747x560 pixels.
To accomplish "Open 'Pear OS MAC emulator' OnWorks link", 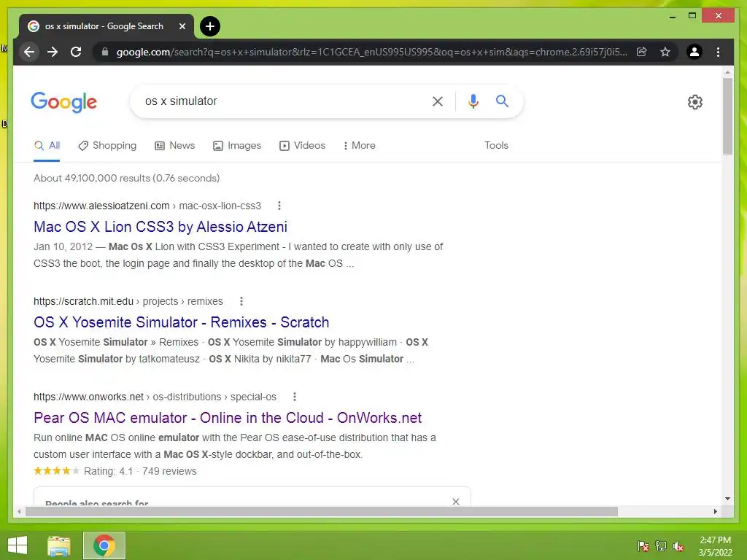I will (228, 418).
